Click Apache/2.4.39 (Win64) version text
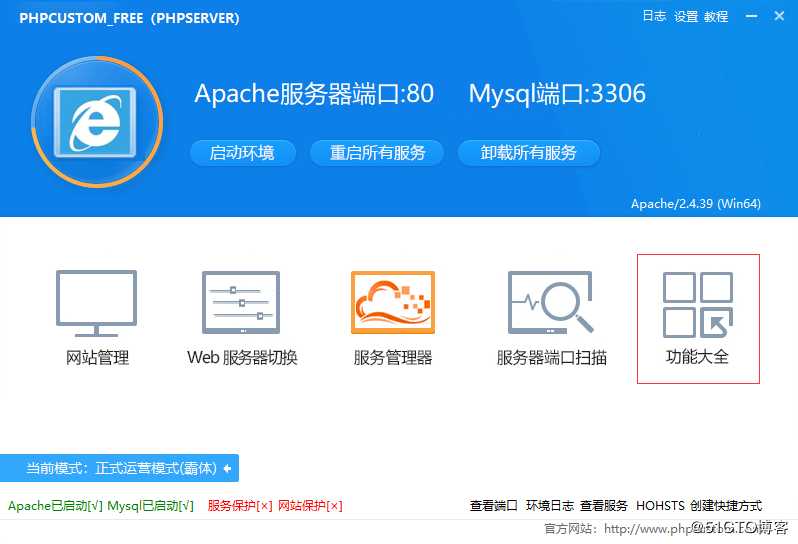Screen dimensions: 798x544 pyautogui.click(x=696, y=204)
